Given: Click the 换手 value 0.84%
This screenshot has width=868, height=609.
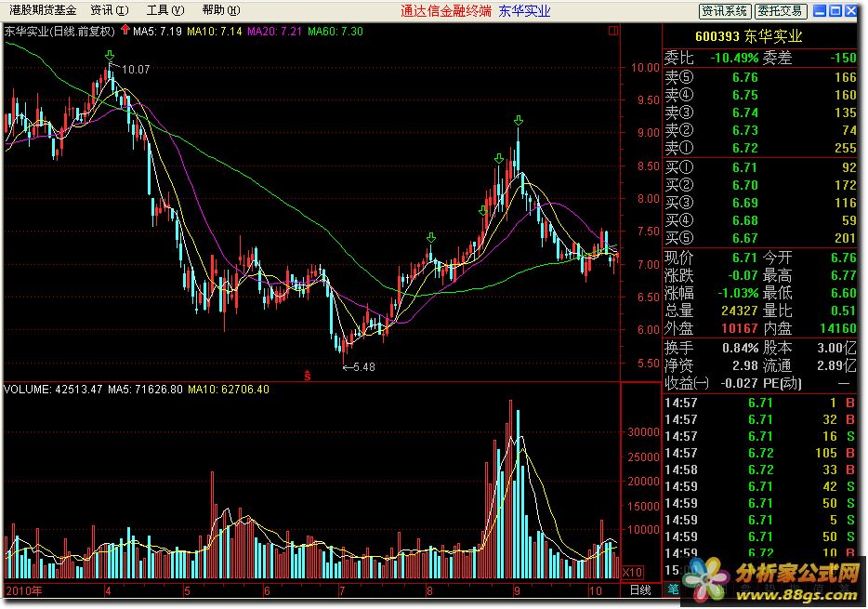Looking at the screenshot, I should 740,349.
